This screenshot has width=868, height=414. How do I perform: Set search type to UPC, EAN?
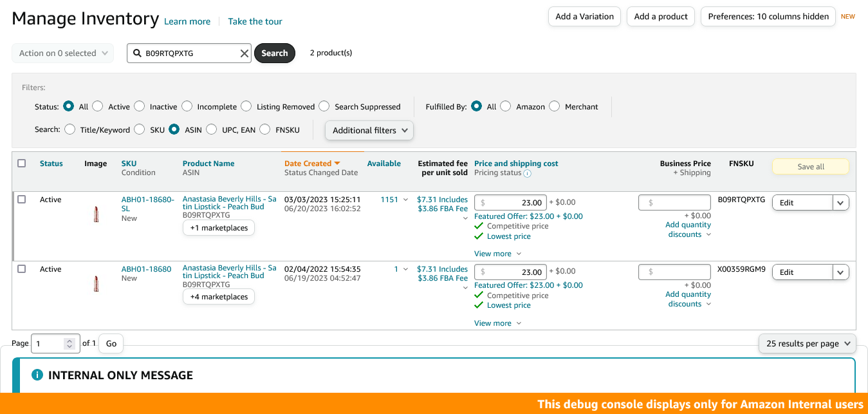[x=212, y=129]
